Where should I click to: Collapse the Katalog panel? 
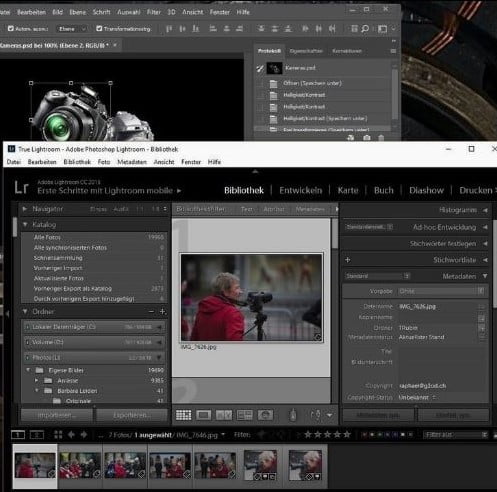point(25,225)
